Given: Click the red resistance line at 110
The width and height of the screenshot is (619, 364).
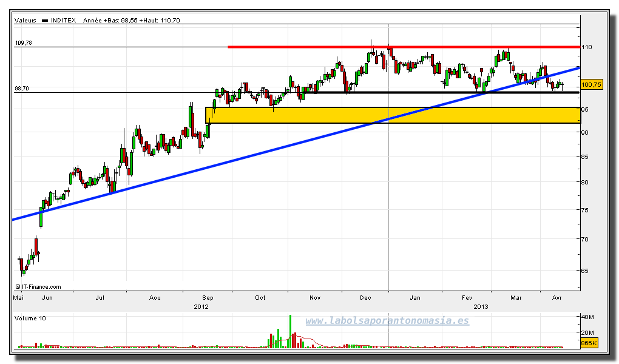Looking at the screenshot, I should 404,47.
